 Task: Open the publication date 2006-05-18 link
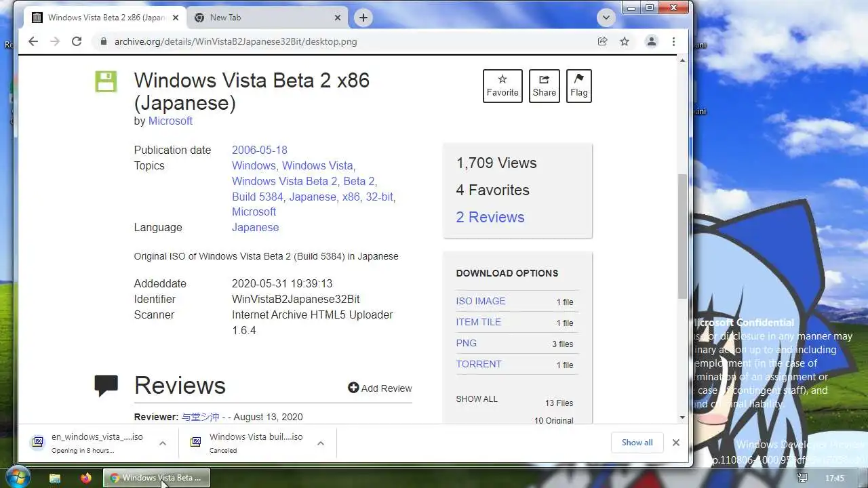click(x=260, y=150)
